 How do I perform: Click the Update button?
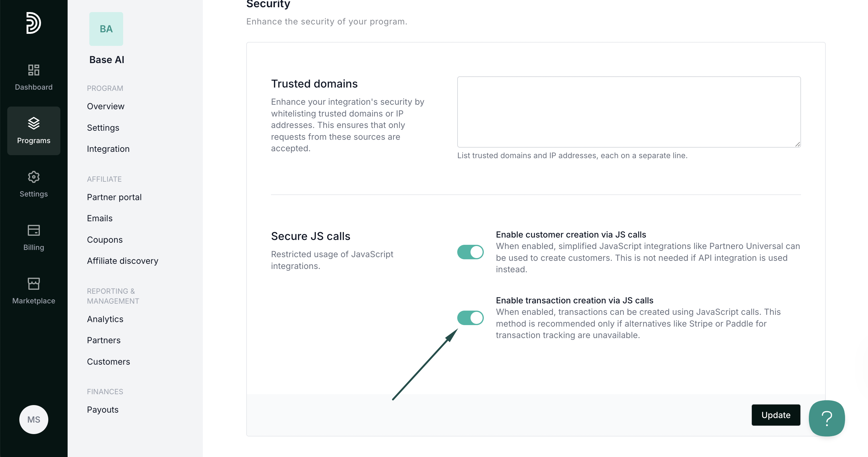click(x=776, y=415)
